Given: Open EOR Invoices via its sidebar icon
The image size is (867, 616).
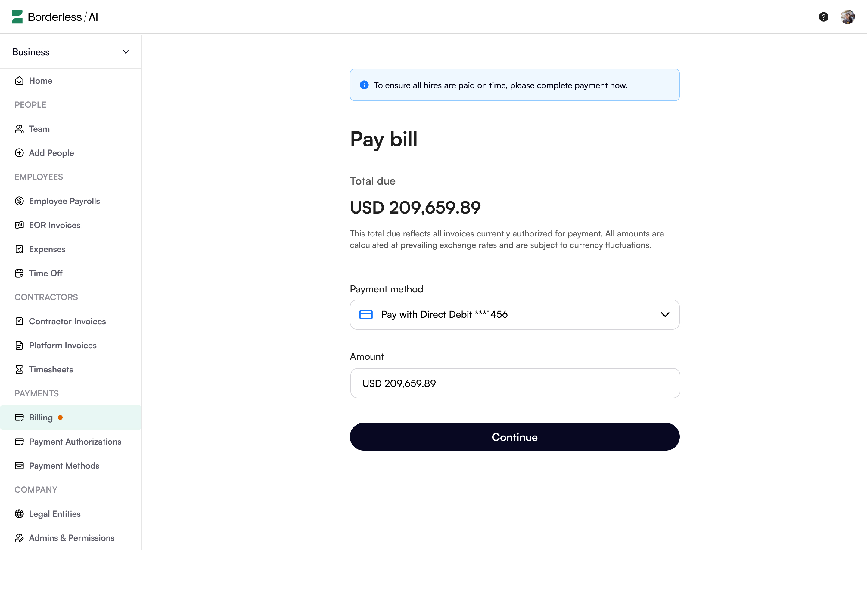Looking at the screenshot, I should (x=19, y=225).
